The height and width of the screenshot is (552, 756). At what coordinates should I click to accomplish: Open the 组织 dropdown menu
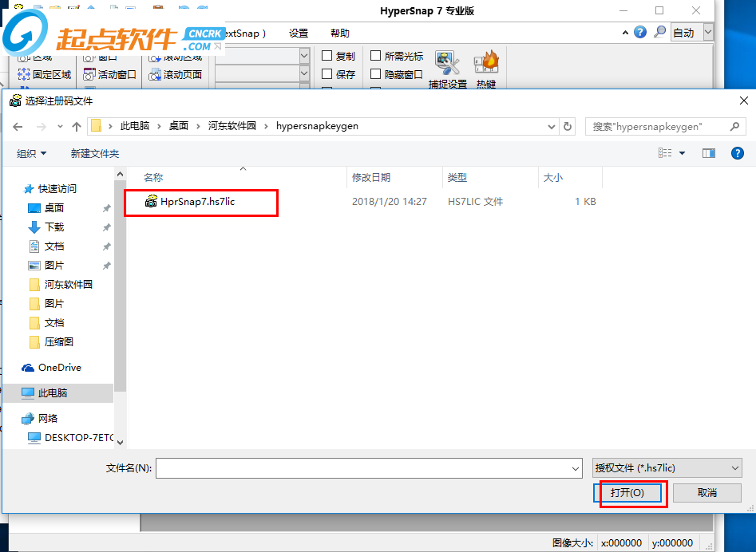click(31, 154)
